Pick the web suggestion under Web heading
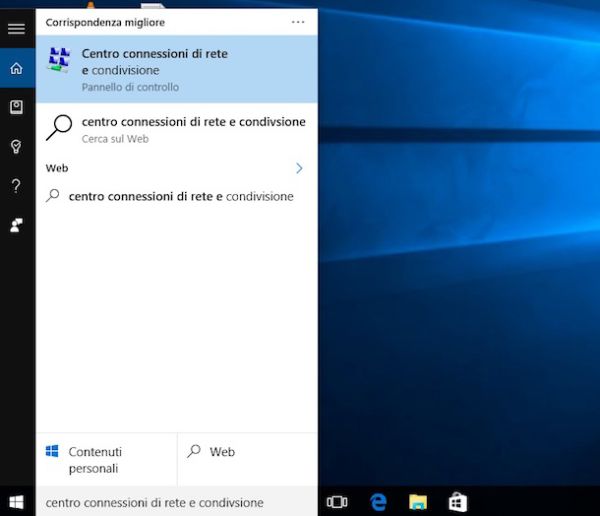The width and height of the screenshot is (600, 516). [x=180, y=197]
